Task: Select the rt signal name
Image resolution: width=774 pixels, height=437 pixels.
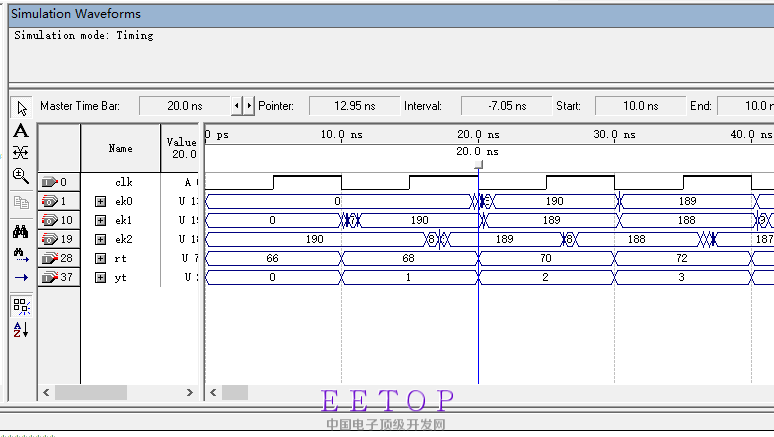Action: [x=120, y=258]
